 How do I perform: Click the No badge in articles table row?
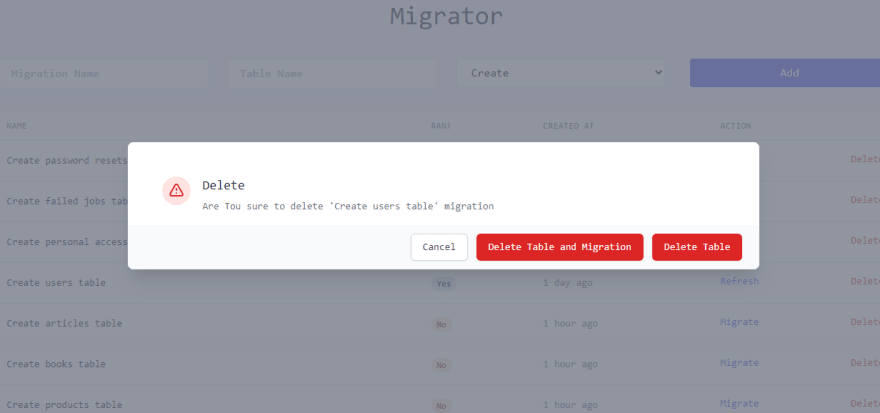441,324
